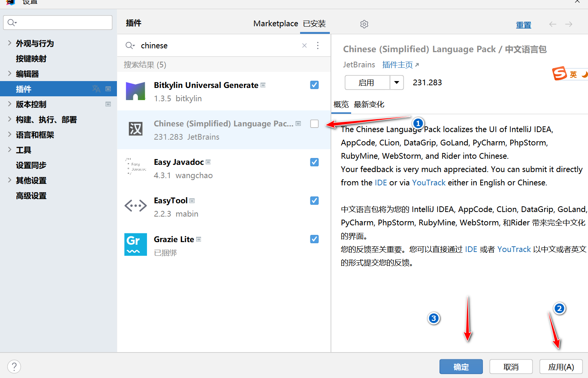Click the small icon beside Easy Javadoc name
588x378 pixels.
(x=208, y=162)
